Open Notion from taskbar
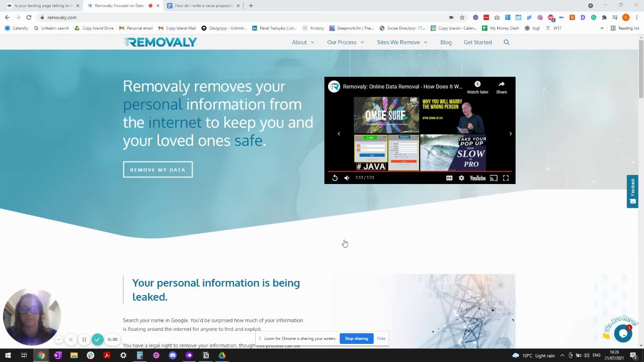644x362 pixels. coord(206,355)
